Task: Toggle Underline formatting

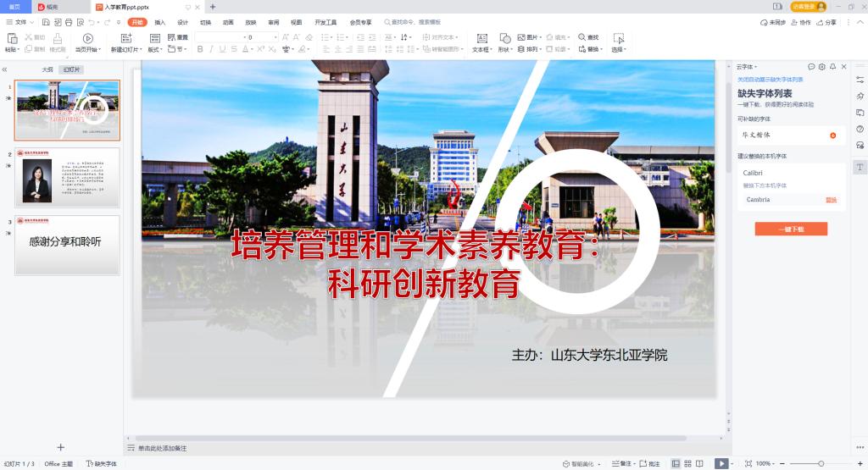Action: (223, 49)
